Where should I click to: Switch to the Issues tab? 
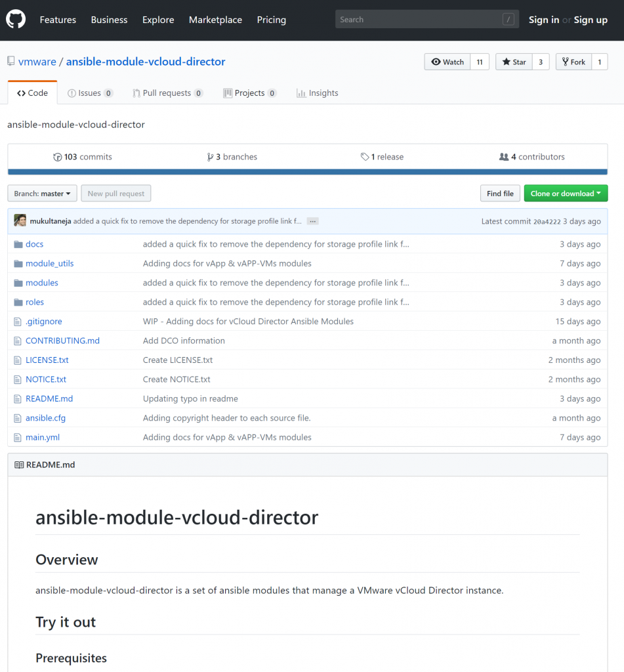click(90, 93)
